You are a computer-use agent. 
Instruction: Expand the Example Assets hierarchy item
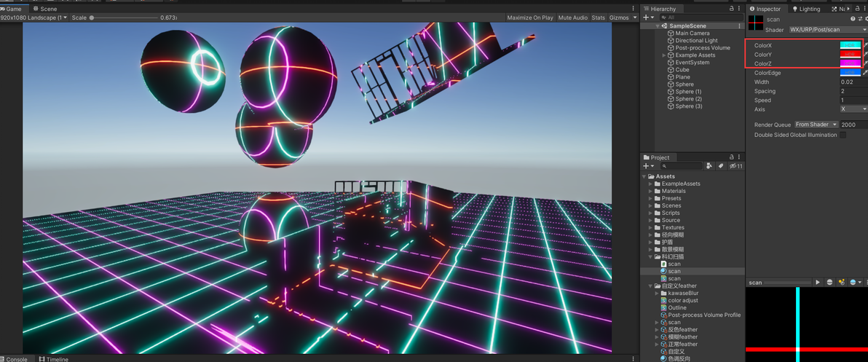point(663,55)
